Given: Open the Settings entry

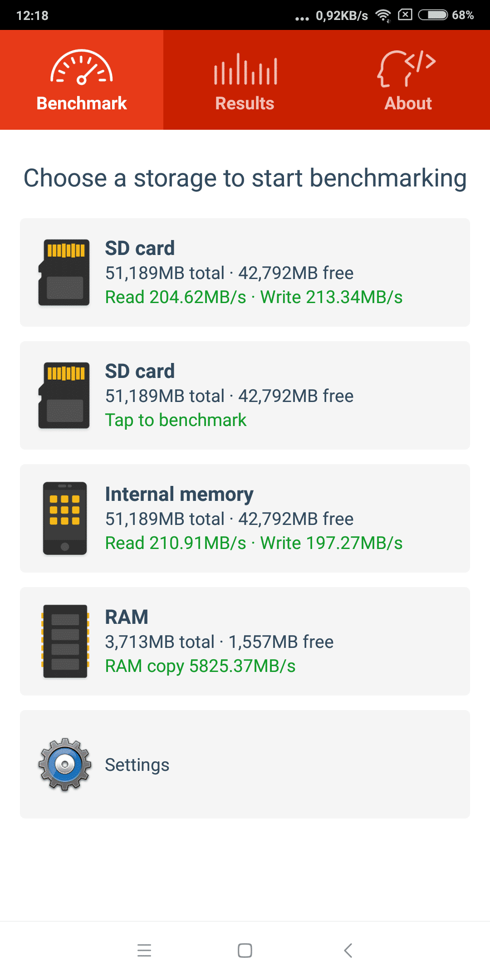Looking at the screenshot, I should 245,764.
